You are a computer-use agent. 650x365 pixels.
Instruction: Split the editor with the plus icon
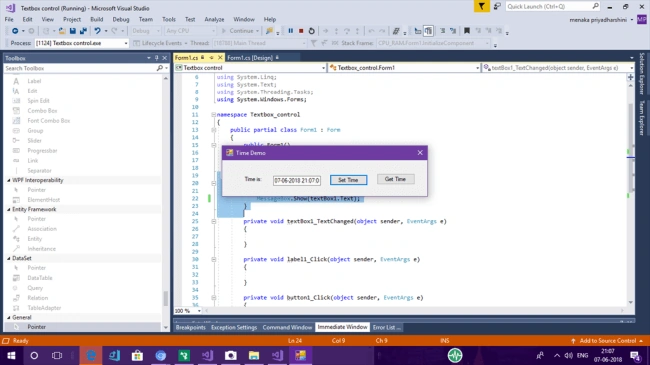[x=631, y=77]
